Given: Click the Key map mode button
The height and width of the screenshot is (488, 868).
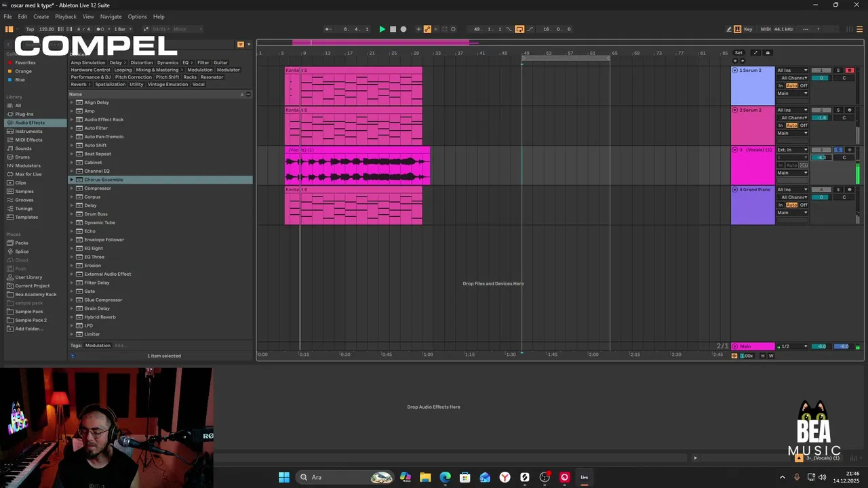Looking at the screenshot, I should coord(748,29).
